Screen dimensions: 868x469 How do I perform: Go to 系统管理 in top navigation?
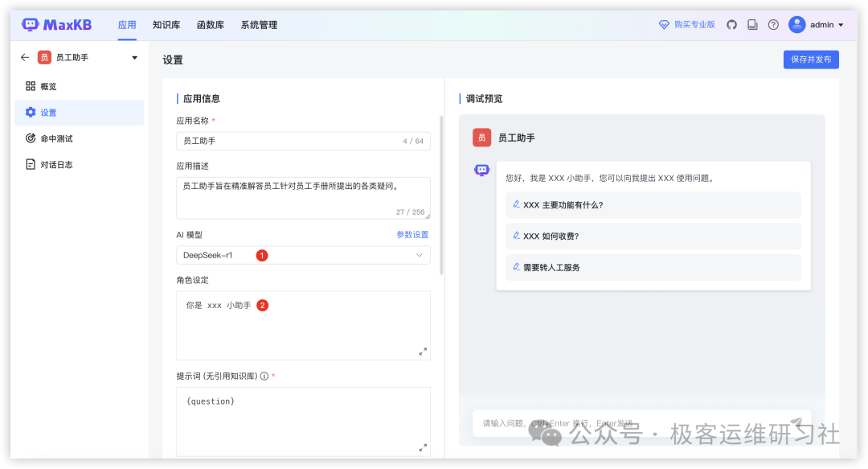[x=259, y=25]
